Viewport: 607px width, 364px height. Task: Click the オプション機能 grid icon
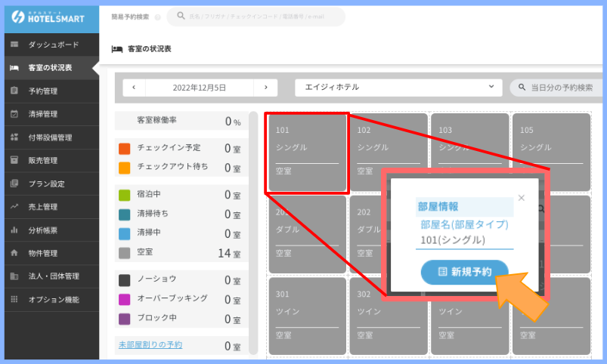[14, 299]
